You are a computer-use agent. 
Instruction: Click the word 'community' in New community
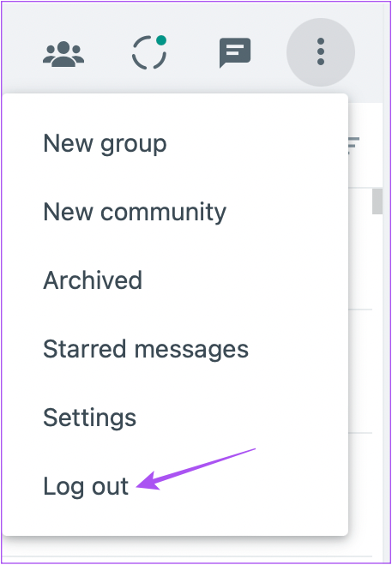coord(163,213)
